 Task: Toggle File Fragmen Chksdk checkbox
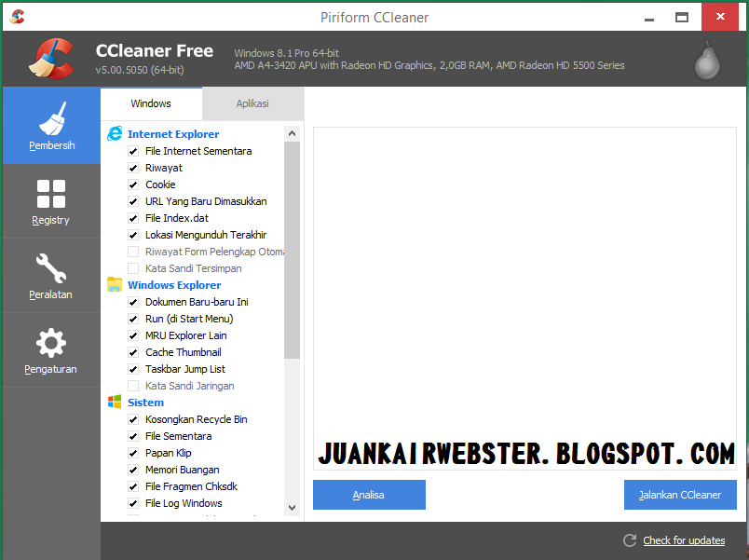coord(133,487)
